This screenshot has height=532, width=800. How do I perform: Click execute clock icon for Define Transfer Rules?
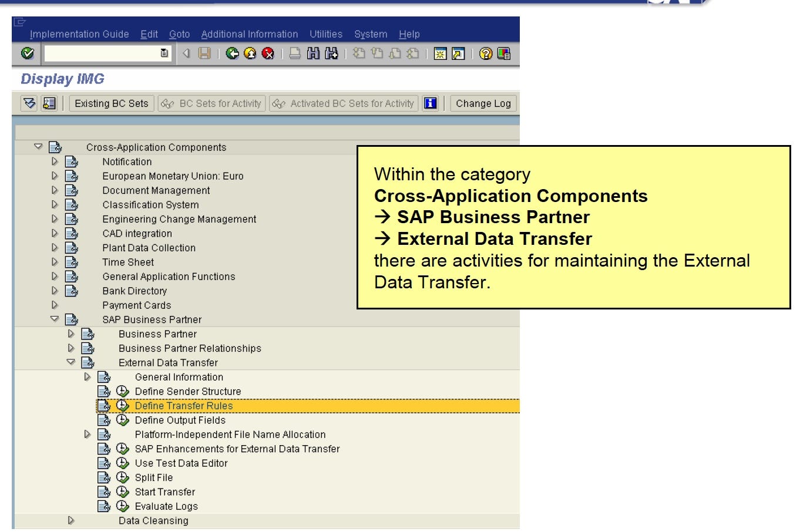[122, 406]
